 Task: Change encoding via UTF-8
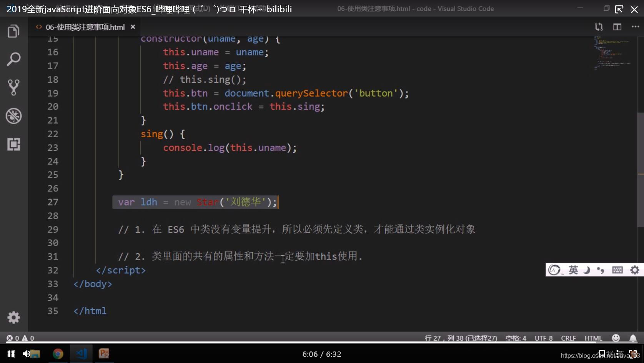tap(543, 338)
